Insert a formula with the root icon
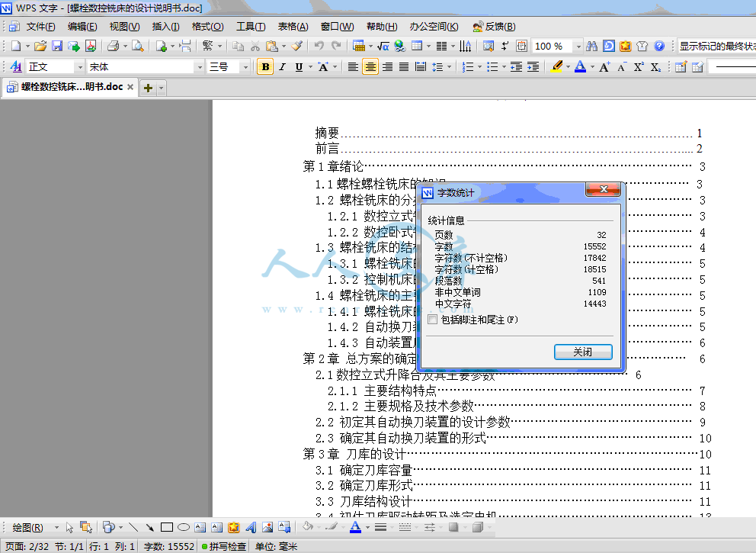This screenshot has width=756, height=553. click(x=383, y=46)
